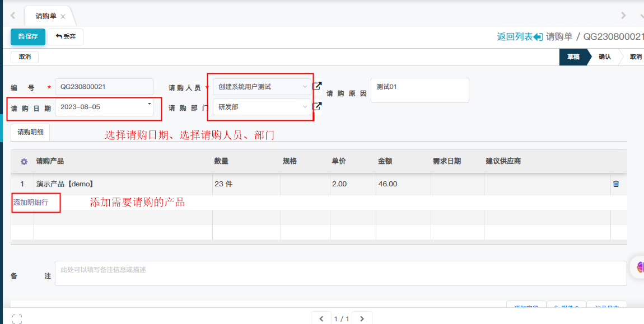Click the 添加明细行 link
Screen dimensions: 644x324
tap(31, 203)
